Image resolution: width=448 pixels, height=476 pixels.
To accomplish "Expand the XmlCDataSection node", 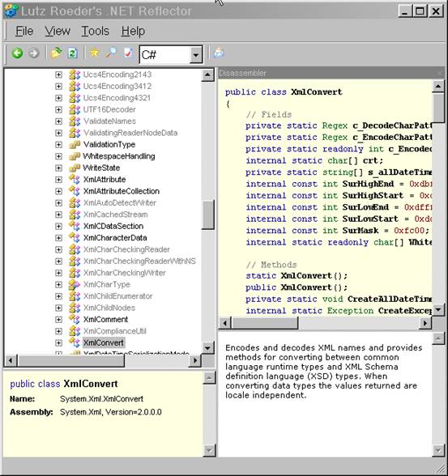I will [58, 227].
